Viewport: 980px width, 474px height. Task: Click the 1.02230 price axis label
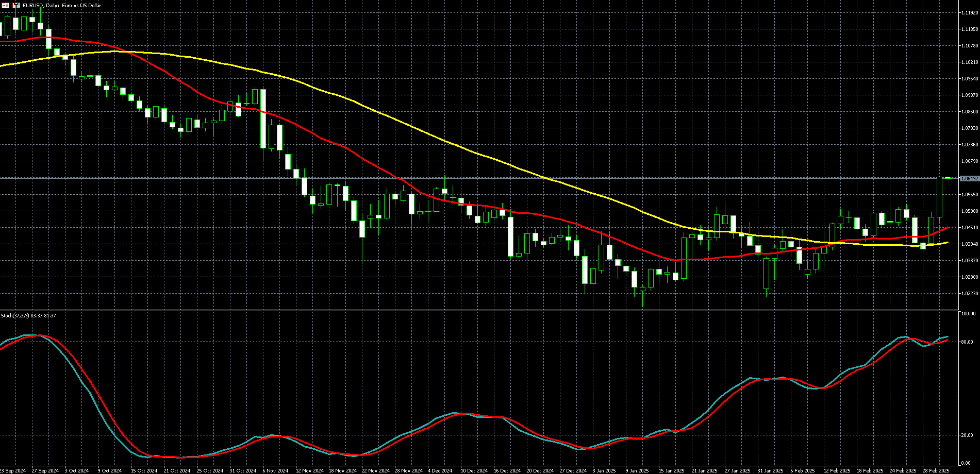tap(970, 294)
